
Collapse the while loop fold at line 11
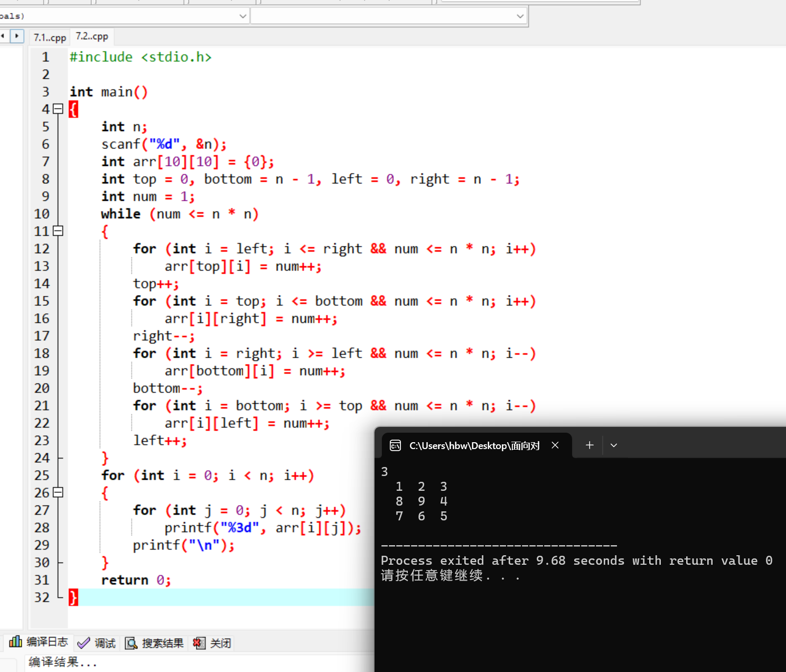(x=58, y=231)
